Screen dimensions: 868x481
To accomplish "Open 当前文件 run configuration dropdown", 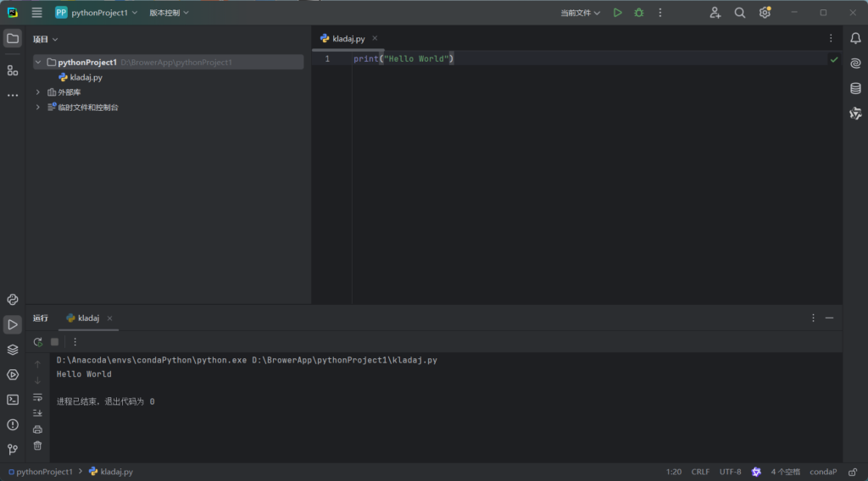I will click(x=580, y=12).
